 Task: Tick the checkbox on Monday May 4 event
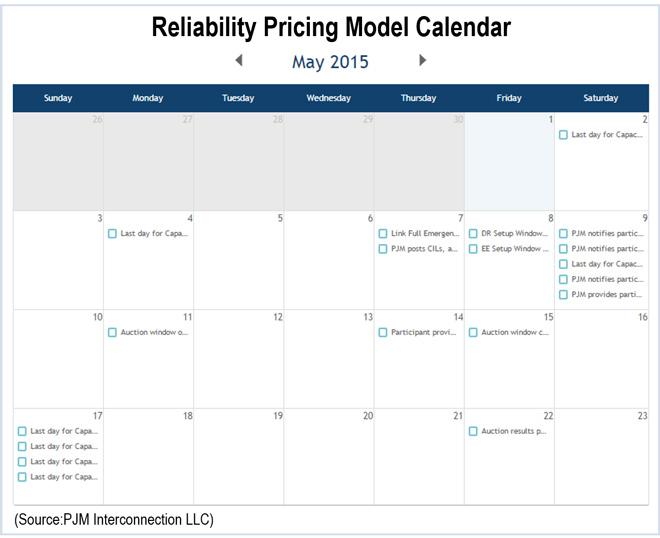[x=112, y=234]
